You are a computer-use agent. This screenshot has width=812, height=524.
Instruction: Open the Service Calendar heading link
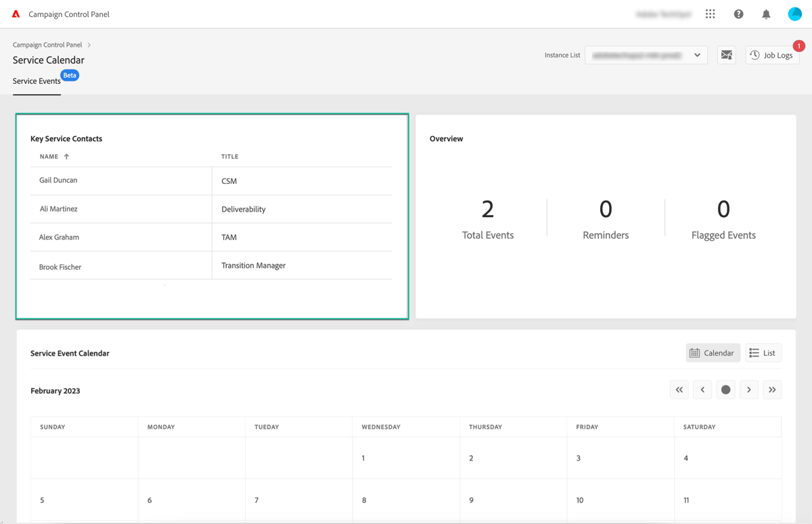[x=48, y=60]
